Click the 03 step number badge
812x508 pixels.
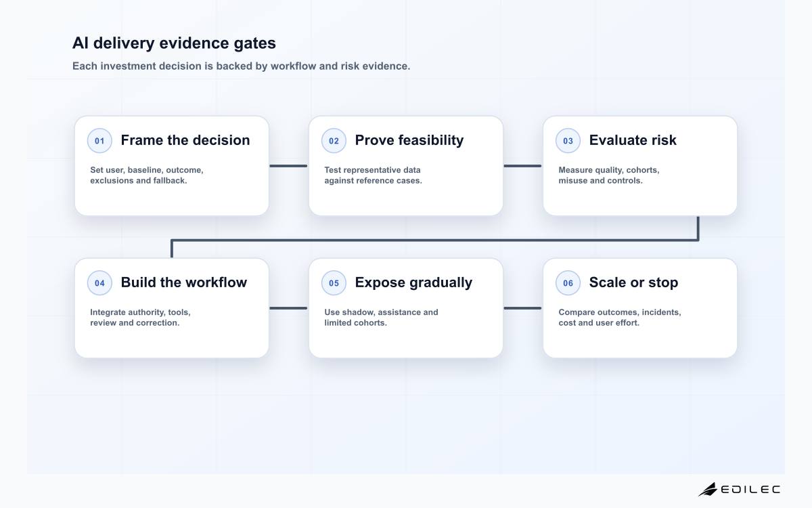(x=568, y=141)
